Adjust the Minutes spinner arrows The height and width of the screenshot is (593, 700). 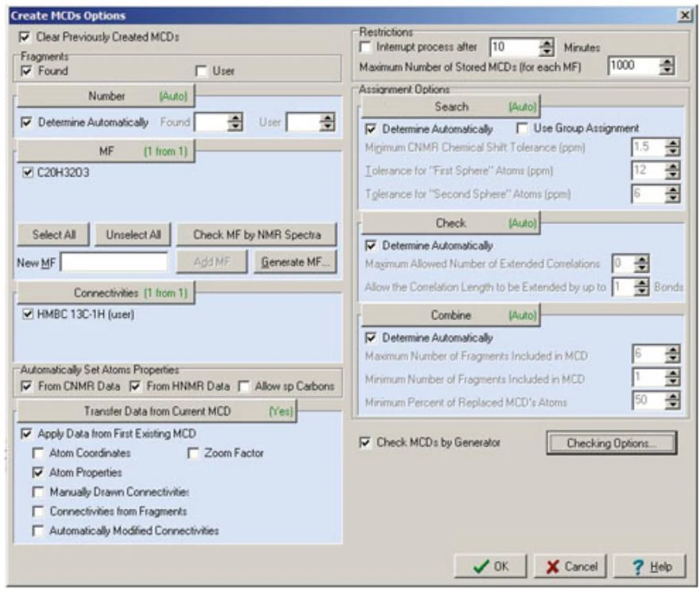(547, 48)
